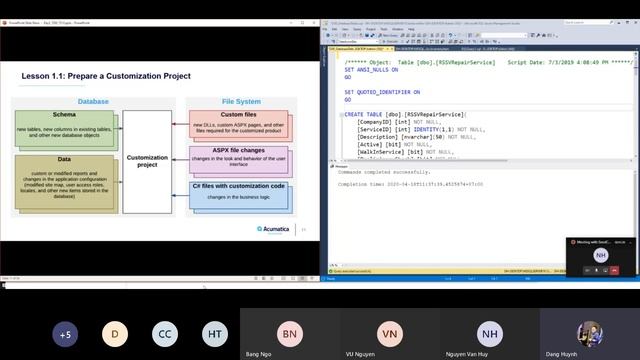640x360 pixels.
Task: Click the ASPX file changes box on the slide
Action: click(x=238, y=160)
